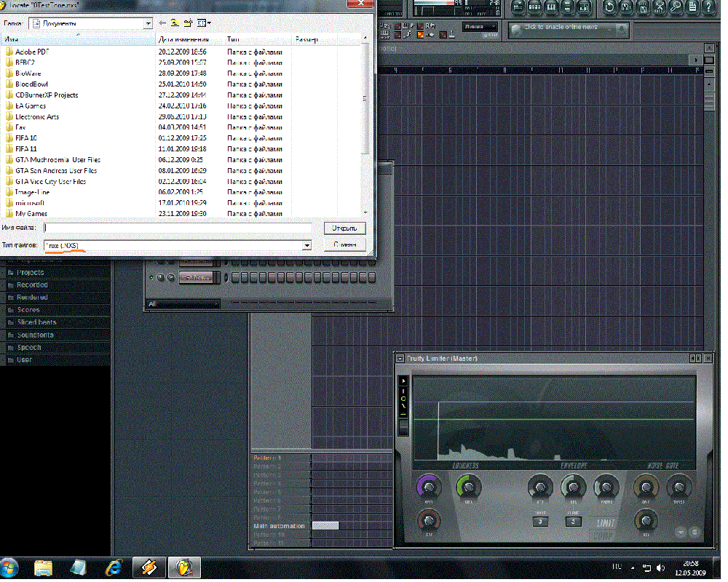Expand the folder location dropdown (Документы)
728x582 pixels.
click(x=148, y=23)
